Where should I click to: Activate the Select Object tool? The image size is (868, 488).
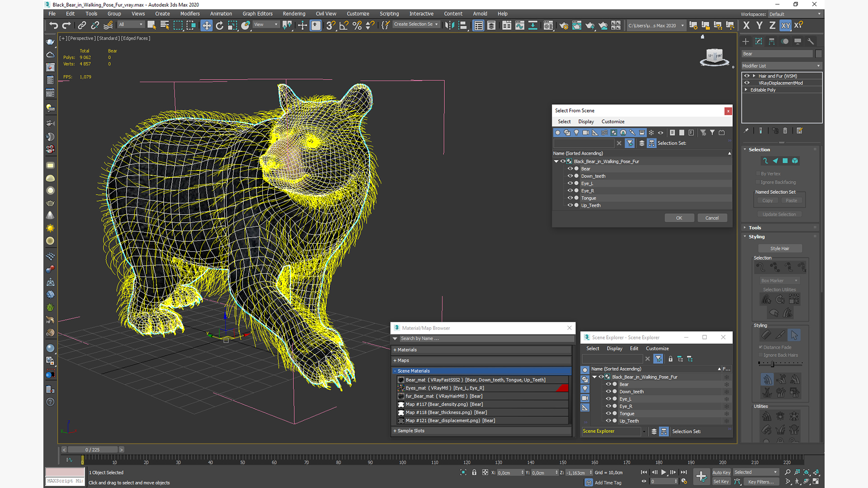(151, 25)
